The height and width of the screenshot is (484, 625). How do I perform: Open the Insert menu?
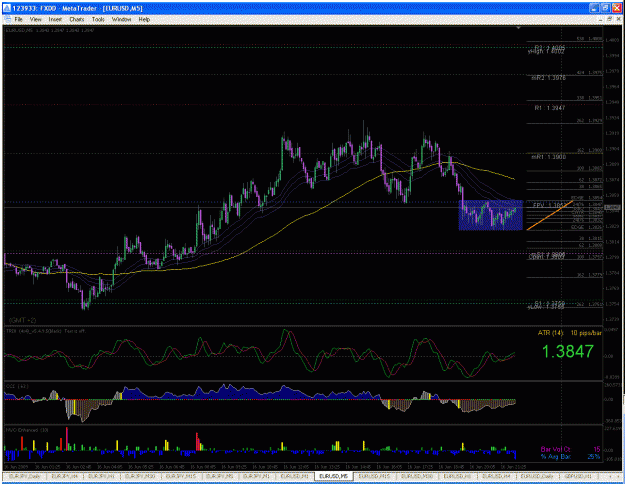click(x=55, y=19)
